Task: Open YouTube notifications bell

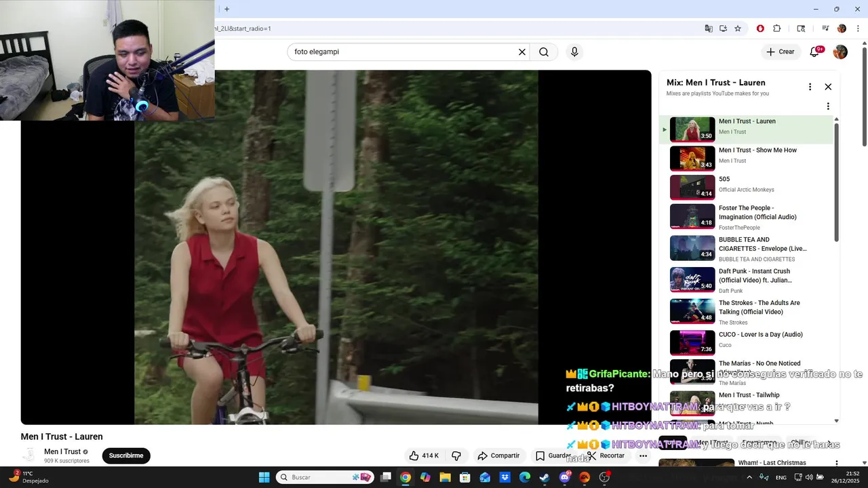Action: [x=815, y=52]
